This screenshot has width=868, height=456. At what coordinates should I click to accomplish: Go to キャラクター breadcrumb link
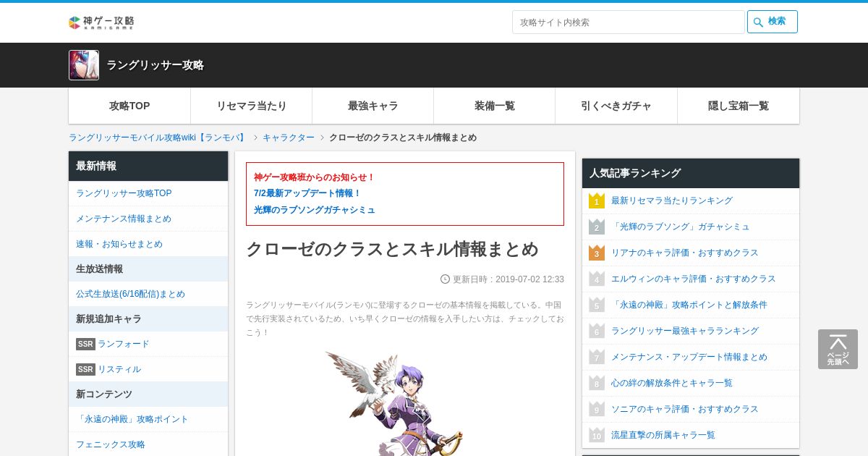click(289, 138)
